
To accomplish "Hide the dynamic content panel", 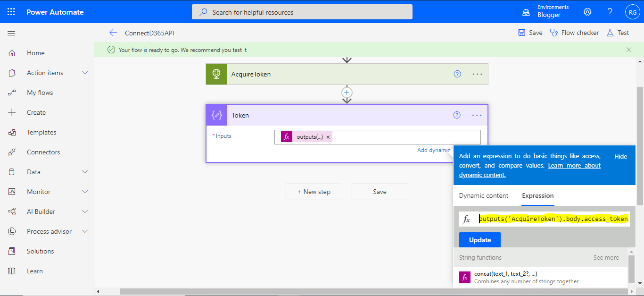I will click(621, 156).
